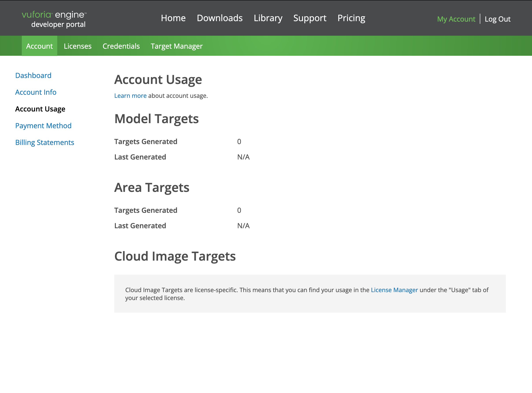Select Payment Method sidebar option

(x=43, y=125)
